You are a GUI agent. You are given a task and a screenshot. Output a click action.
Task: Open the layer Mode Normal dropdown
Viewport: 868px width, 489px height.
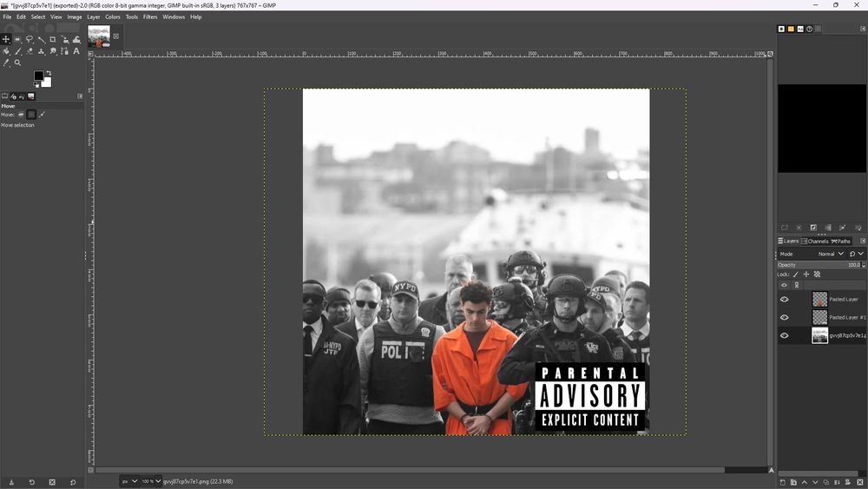click(x=831, y=254)
